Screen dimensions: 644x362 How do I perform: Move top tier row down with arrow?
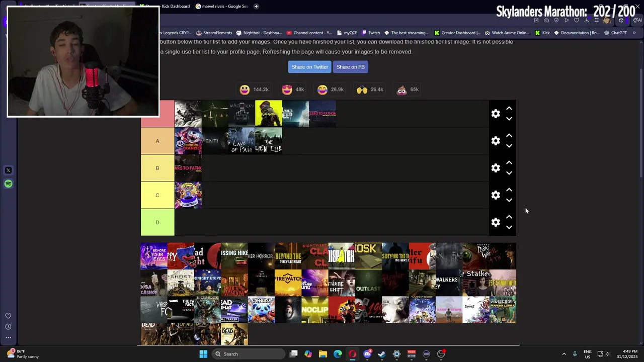coord(509,119)
